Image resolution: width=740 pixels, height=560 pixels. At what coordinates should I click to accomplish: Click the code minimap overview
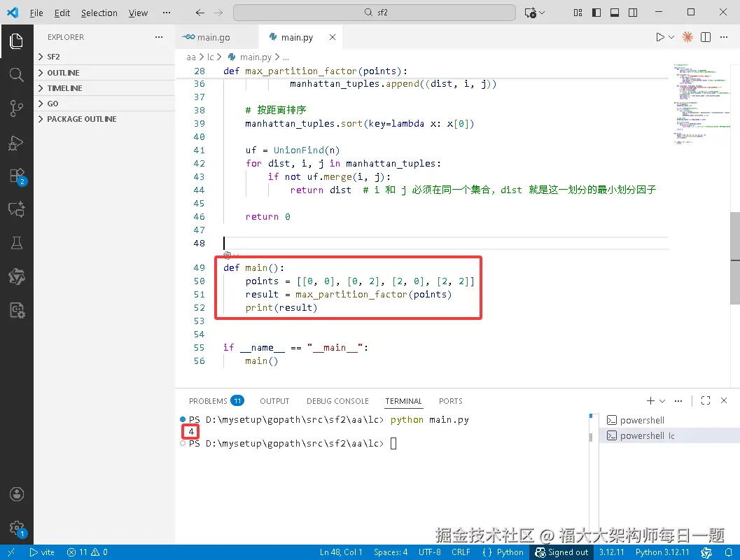pyautogui.click(x=700, y=103)
